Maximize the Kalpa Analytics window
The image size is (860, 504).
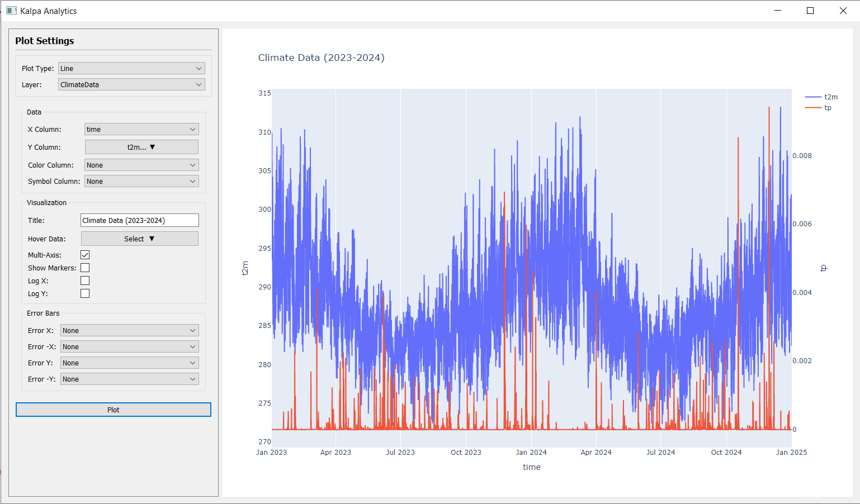pos(810,11)
